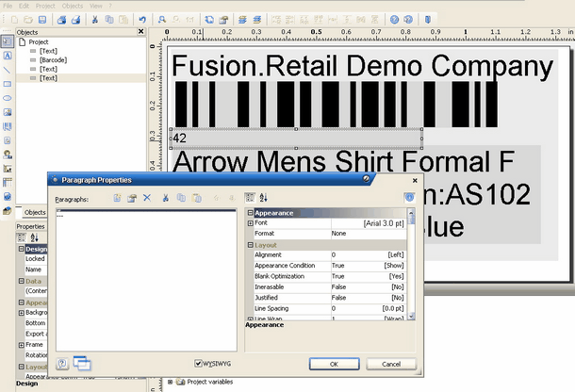Select [Barcode] item in Objects tree

pos(53,59)
